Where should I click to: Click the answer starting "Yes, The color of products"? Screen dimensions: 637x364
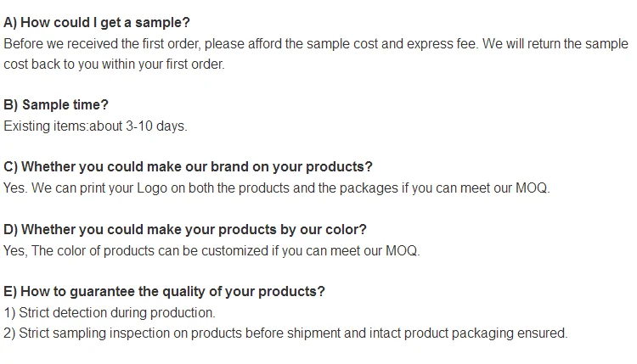(211, 250)
